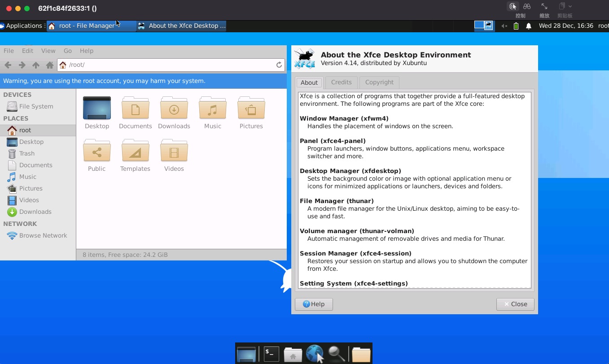
Task: Switch to About the Xfce Desktop taskbar button
Action: (x=181, y=26)
